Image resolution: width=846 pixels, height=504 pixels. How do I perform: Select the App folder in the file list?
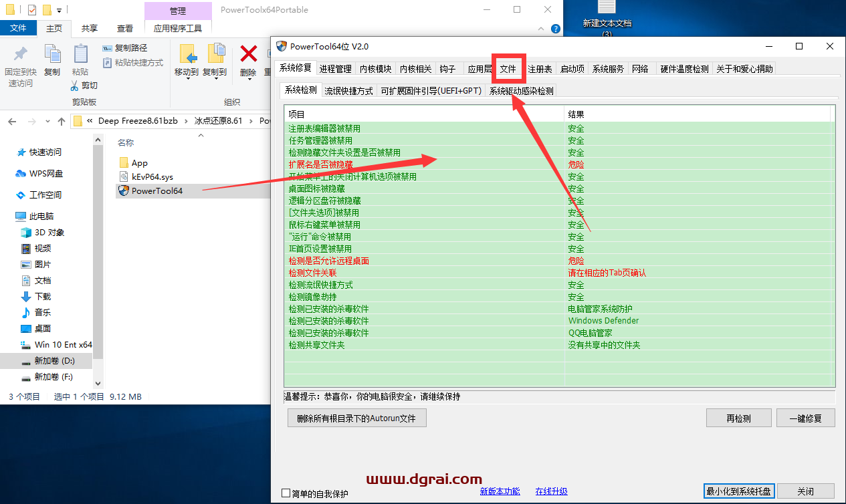pos(133,163)
